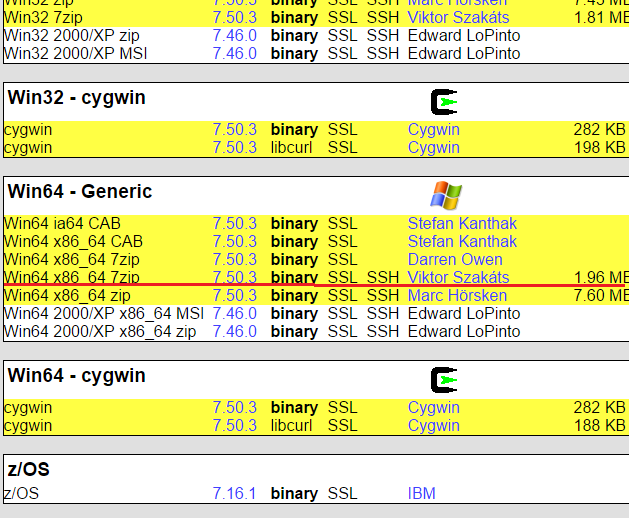Open 7.46.0 link for Win64 2000/XP x86_64 MSI

[x=234, y=314]
